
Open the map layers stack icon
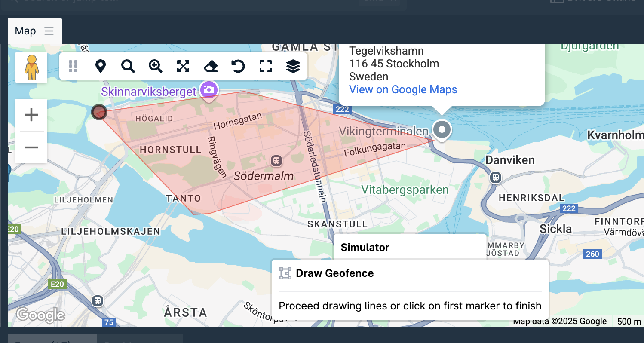click(x=293, y=66)
